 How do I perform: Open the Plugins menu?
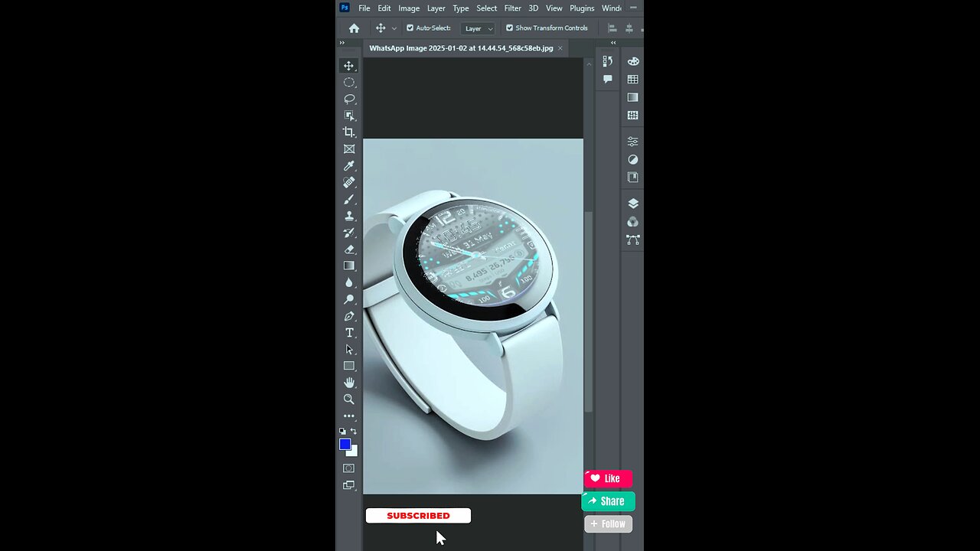(582, 8)
